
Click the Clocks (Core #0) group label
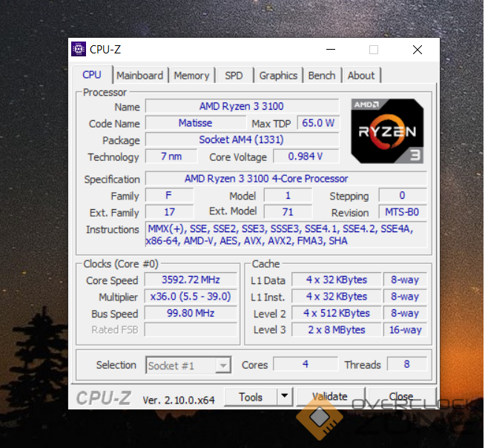point(121,263)
